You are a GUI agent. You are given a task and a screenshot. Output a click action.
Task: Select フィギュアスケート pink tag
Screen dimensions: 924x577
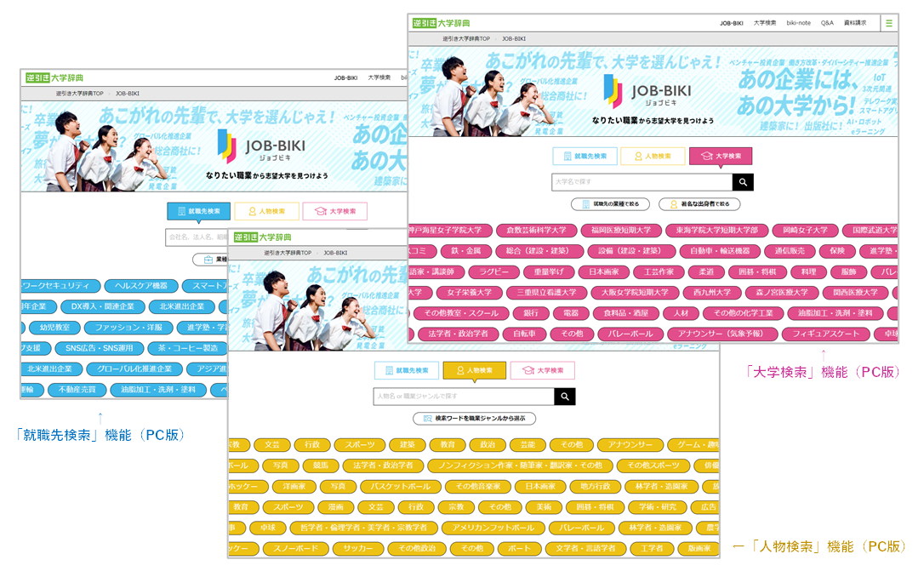click(x=825, y=334)
